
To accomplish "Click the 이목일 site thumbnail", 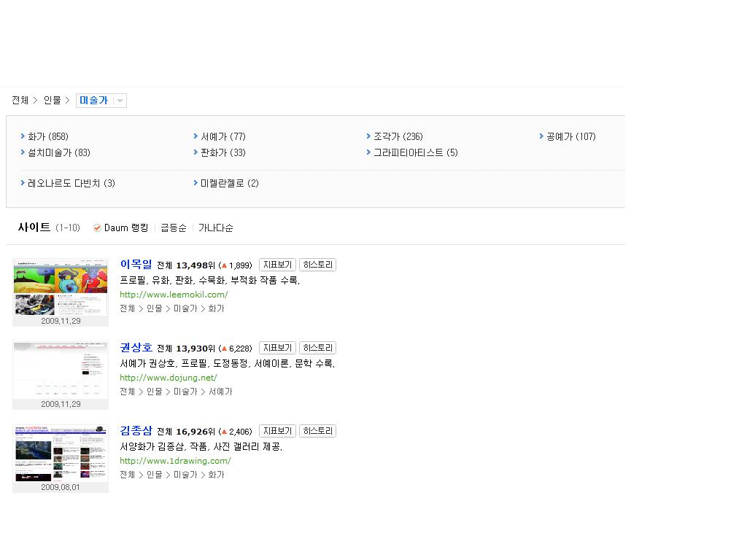I will click(61, 287).
